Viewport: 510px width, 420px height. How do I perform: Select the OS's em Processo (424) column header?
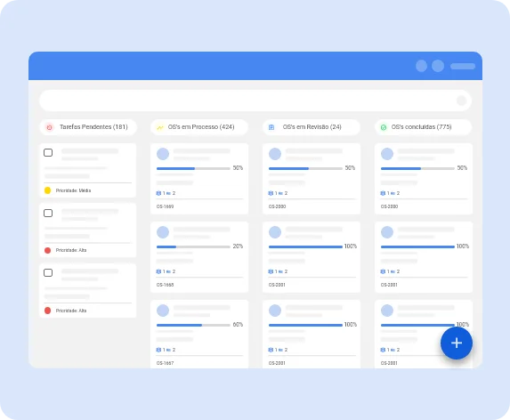[199, 127]
